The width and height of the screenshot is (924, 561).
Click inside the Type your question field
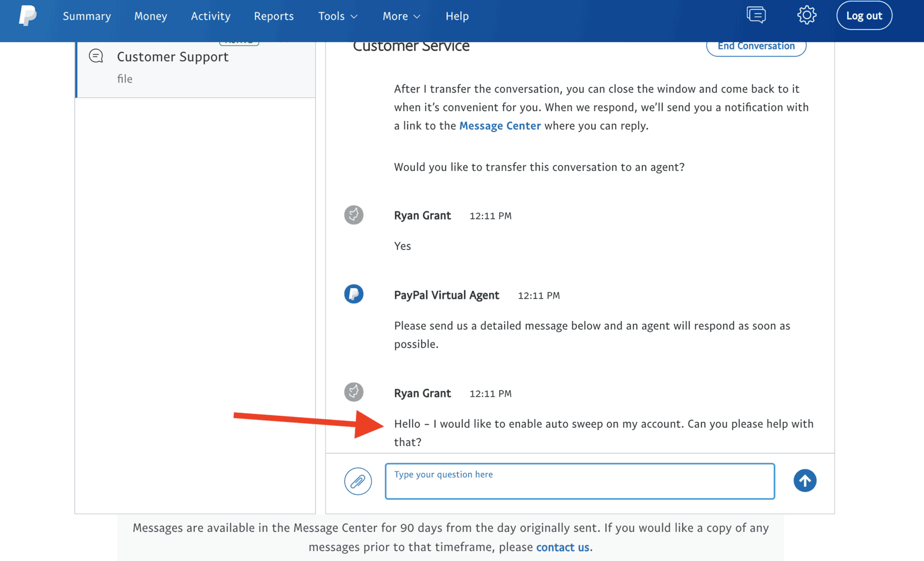coord(579,481)
